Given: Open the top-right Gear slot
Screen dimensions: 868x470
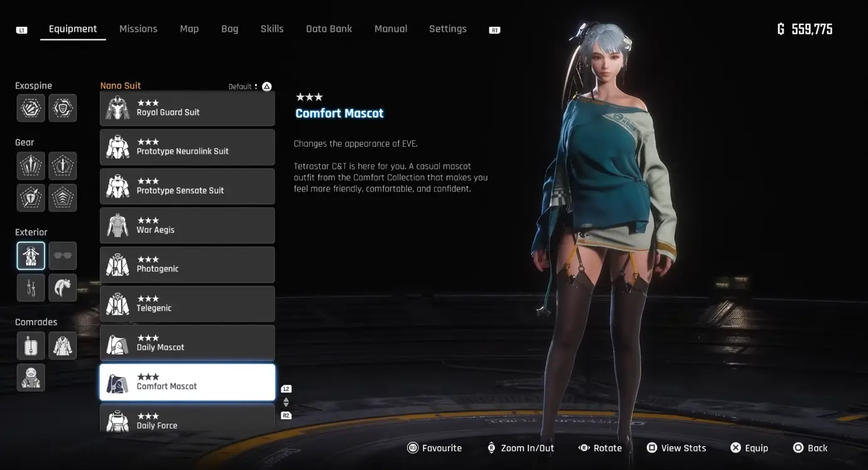Looking at the screenshot, I should [63, 166].
